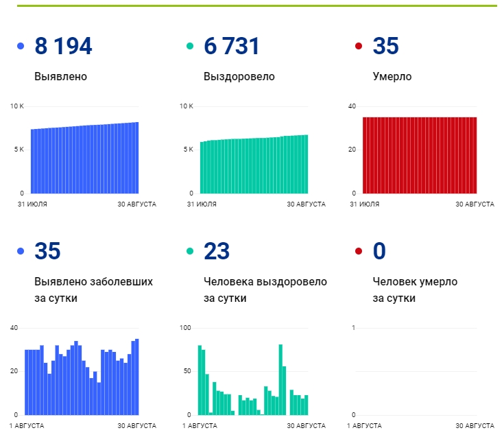Click the daily deaths count 0
The width and height of the screenshot is (504, 437).
379,251
